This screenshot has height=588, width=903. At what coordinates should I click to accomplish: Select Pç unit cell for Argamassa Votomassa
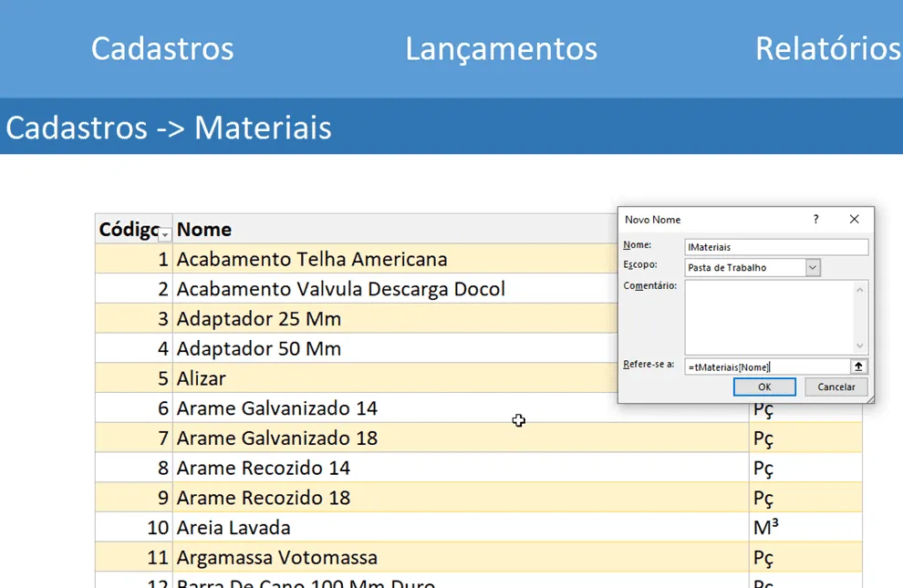(805, 558)
